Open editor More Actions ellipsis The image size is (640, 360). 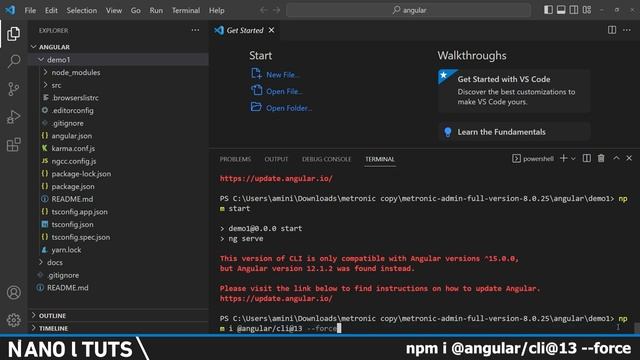click(x=627, y=30)
